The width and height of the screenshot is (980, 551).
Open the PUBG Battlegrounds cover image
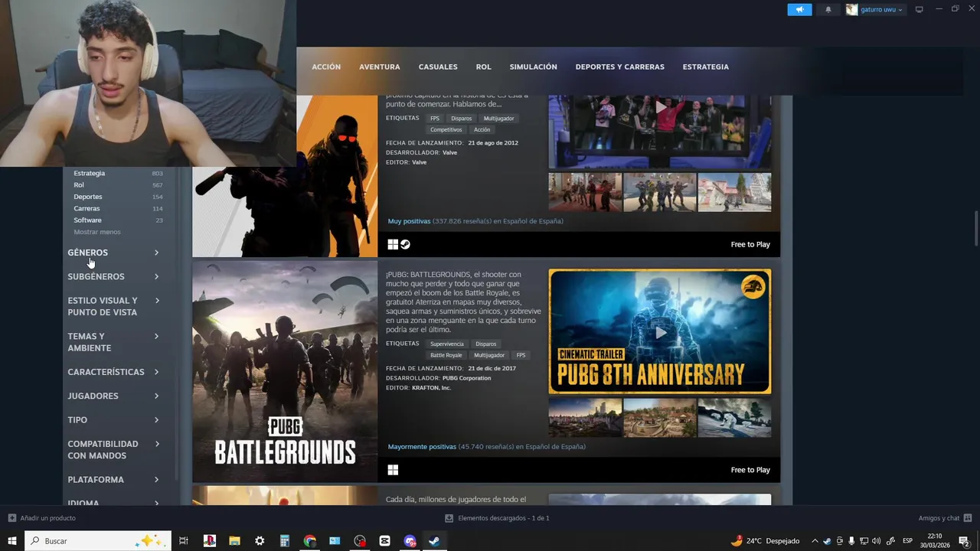tap(285, 371)
